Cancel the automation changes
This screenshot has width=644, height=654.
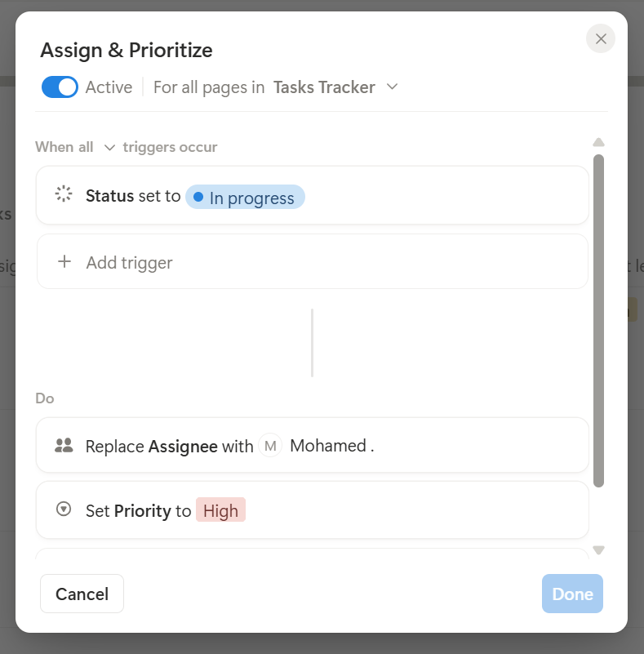[x=81, y=594]
